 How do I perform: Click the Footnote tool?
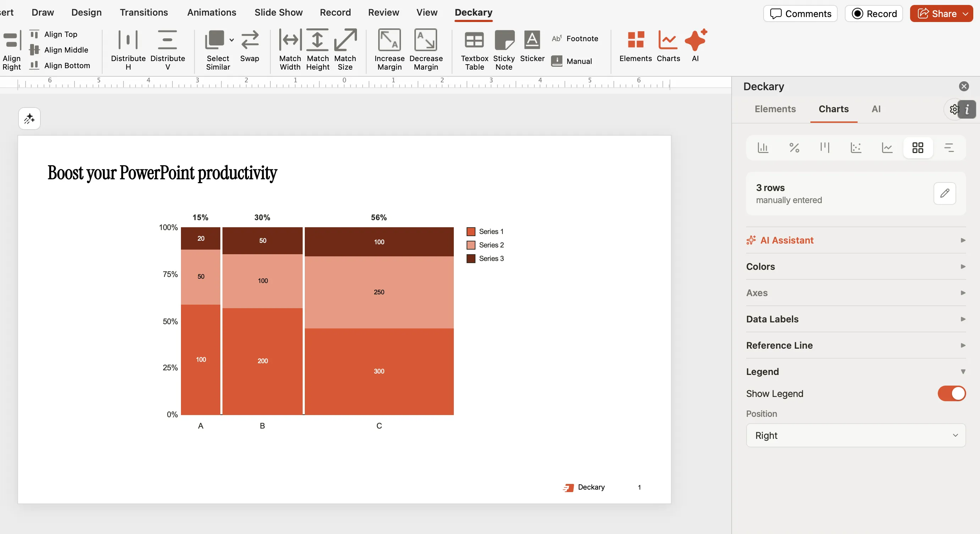click(575, 38)
